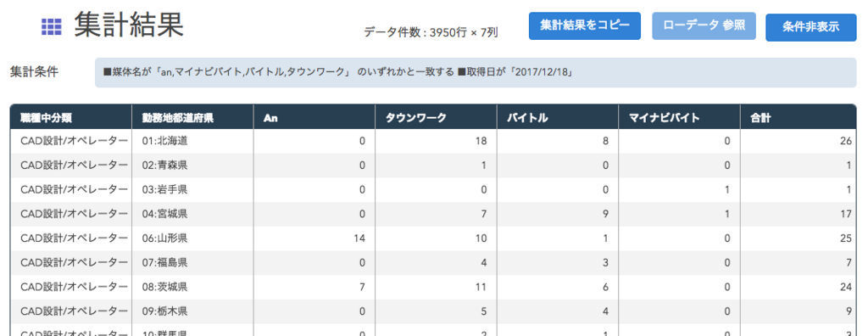Click バイトル value 6 in 茨城県 row
The image size is (868, 336).
[606, 287]
